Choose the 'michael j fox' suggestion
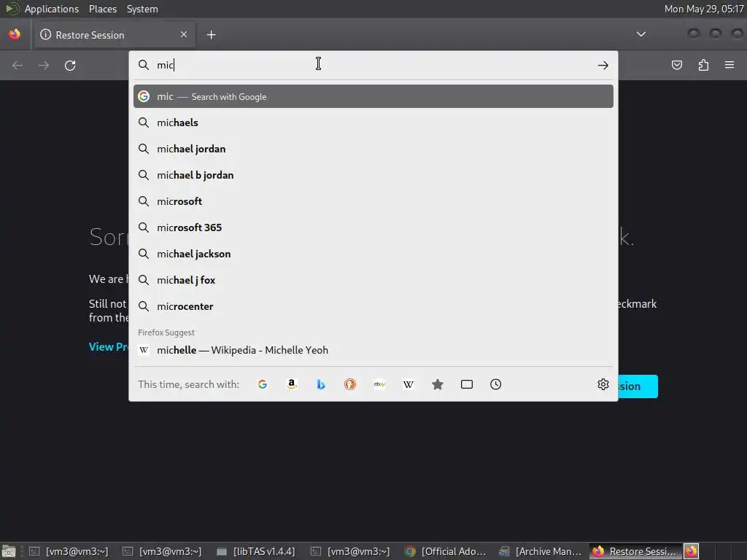This screenshot has height=560, width=747. tap(373, 280)
